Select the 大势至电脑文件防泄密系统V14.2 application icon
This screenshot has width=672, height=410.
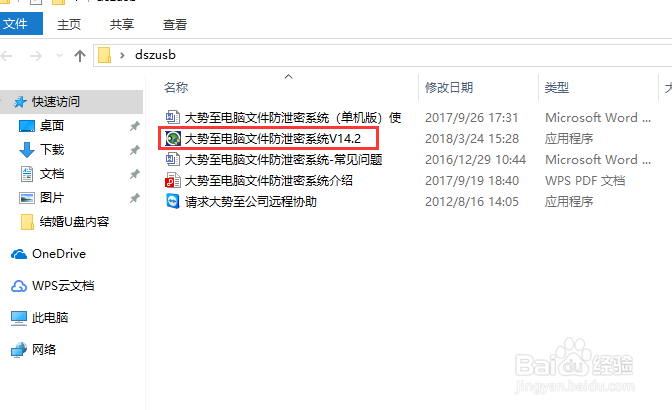[x=173, y=138]
